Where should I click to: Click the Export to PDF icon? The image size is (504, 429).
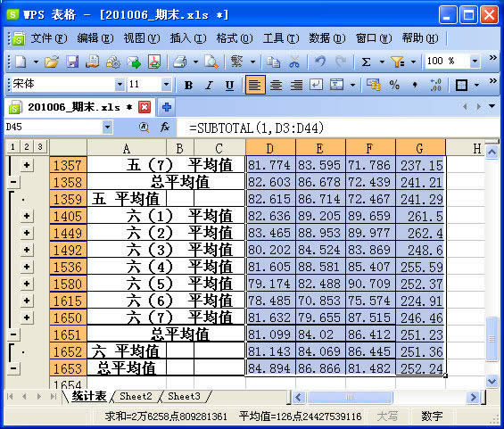(154, 62)
